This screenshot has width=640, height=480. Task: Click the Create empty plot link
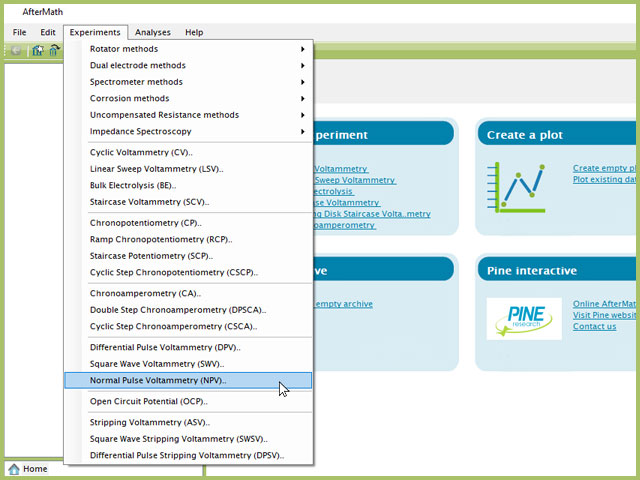click(x=604, y=168)
